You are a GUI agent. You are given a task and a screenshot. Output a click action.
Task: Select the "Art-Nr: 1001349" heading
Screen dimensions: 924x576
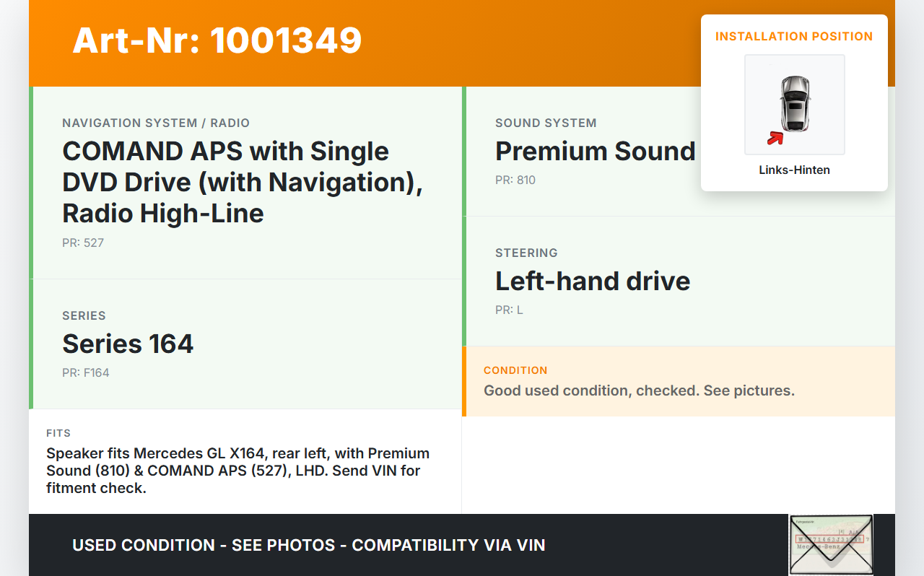[217, 40]
